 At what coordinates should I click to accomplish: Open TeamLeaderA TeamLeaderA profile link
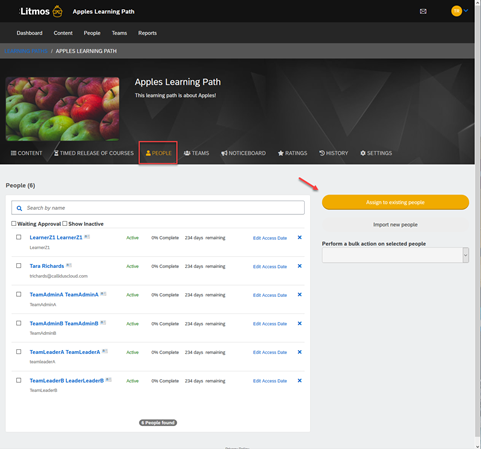(65, 352)
